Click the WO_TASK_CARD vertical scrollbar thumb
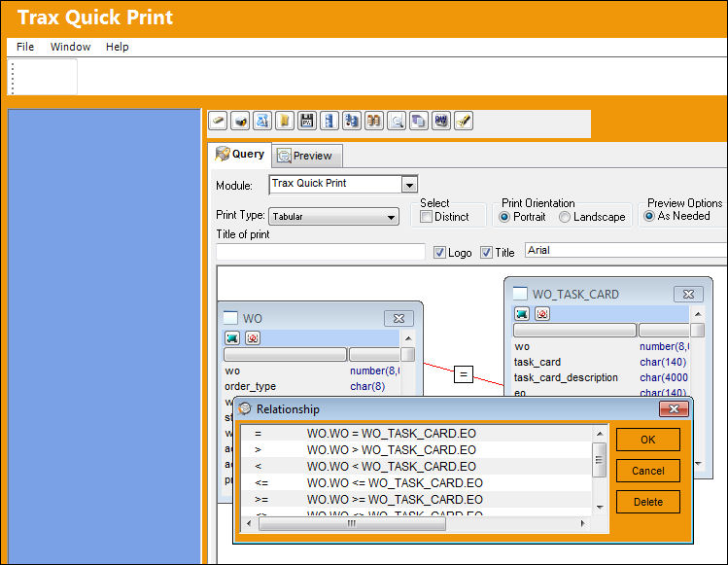The width and height of the screenshot is (728, 565). (697, 330)
